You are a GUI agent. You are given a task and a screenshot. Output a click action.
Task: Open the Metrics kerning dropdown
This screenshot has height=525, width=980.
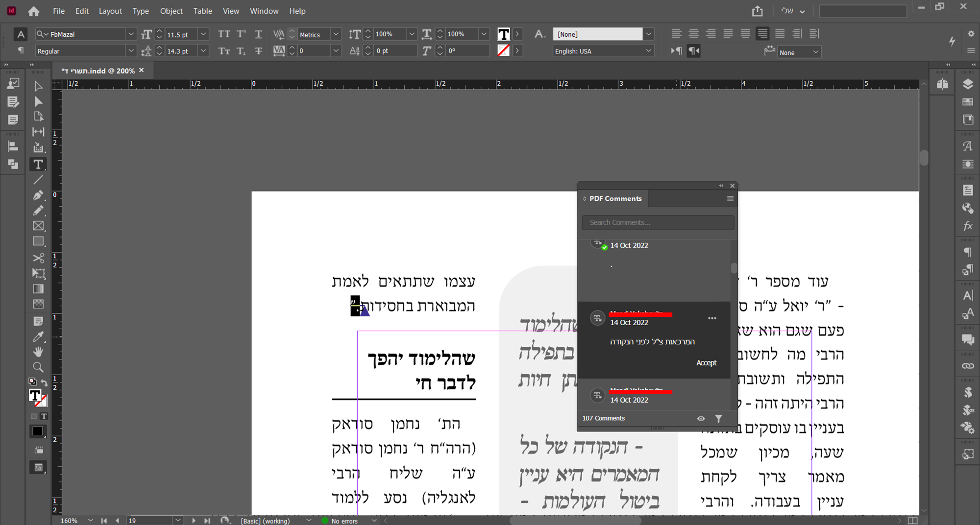[336, 34]
